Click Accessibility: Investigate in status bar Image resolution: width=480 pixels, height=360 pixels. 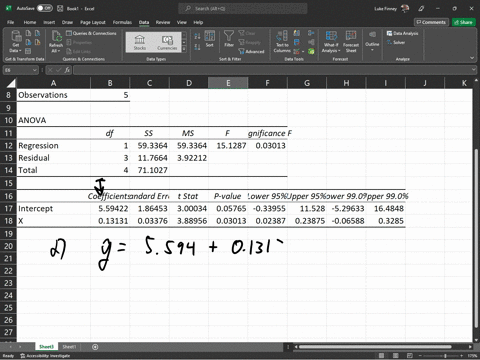(45, 356)
